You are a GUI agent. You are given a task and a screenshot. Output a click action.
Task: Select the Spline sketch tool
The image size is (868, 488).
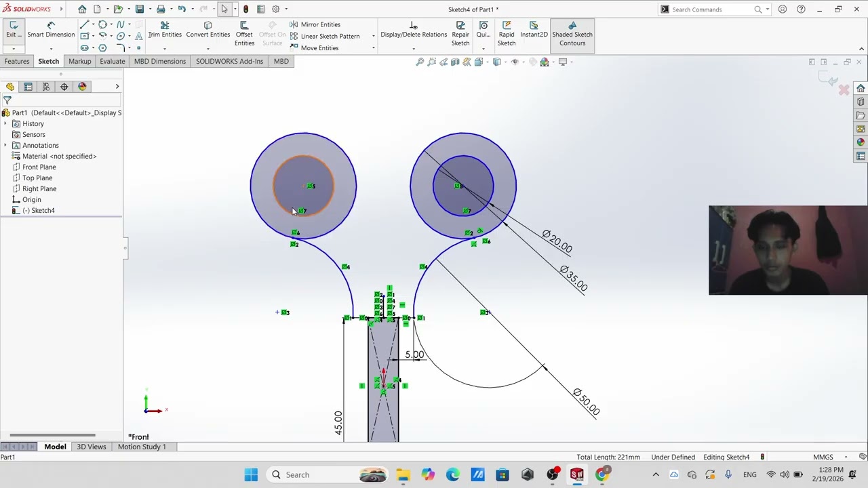[x=121, y=24]
